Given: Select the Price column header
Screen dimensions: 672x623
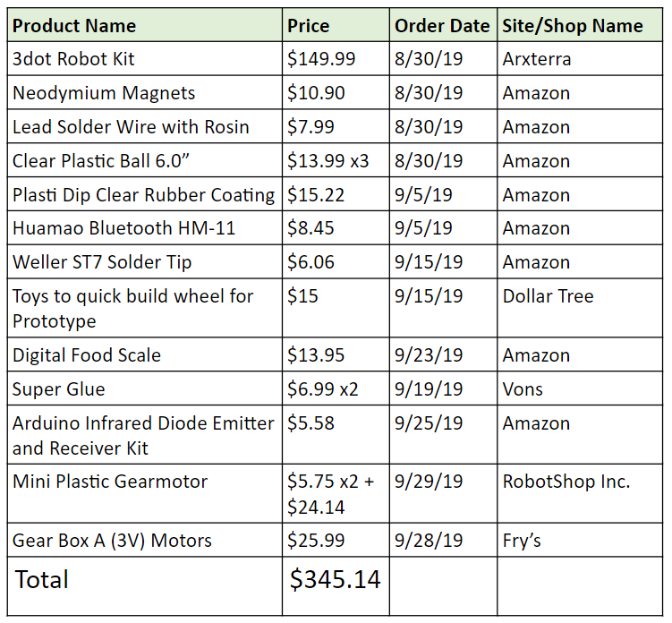Looking at the screenshot, I should click(336, 25).
